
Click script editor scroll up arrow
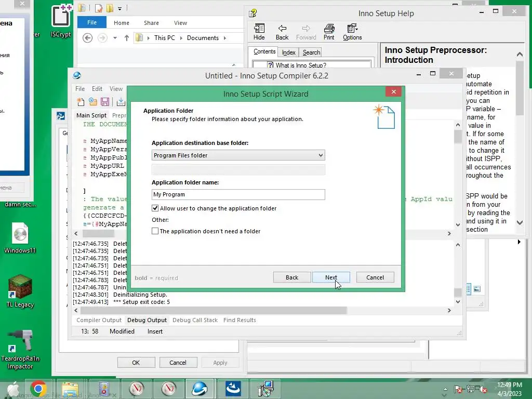click(458, 125)
